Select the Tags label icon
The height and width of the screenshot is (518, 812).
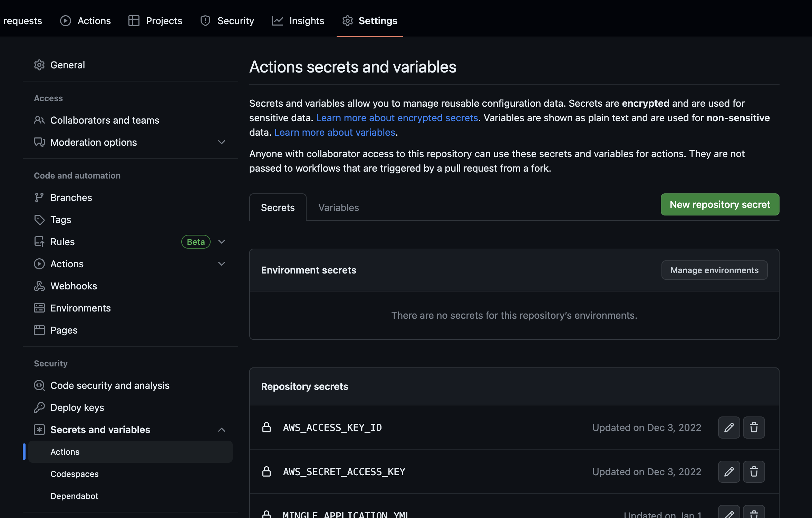[x=39, y=220]
